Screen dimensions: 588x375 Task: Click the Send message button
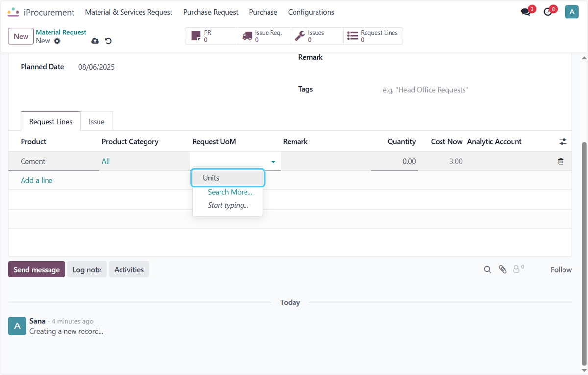pyautogui.click(x=37, y=270)
